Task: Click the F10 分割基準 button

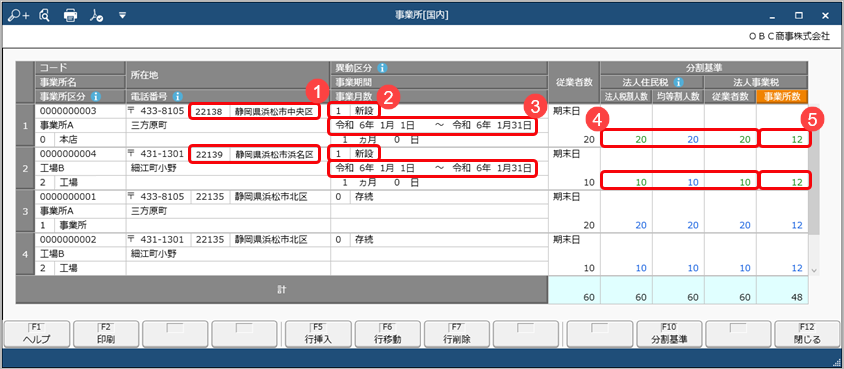Action: (x=669, y=334)
